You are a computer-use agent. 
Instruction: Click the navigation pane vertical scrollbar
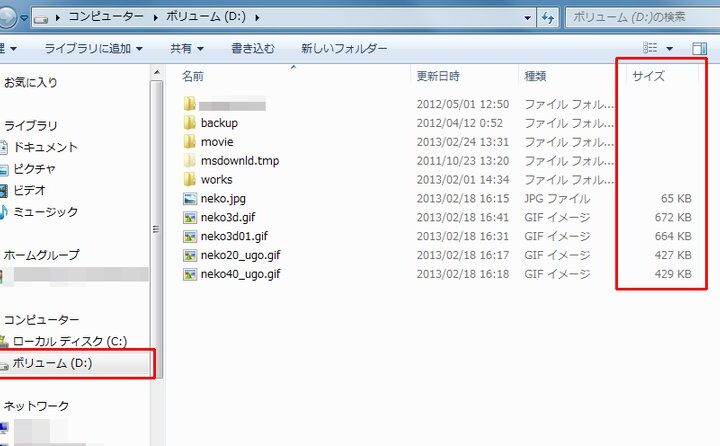click(x=155, y=230)
